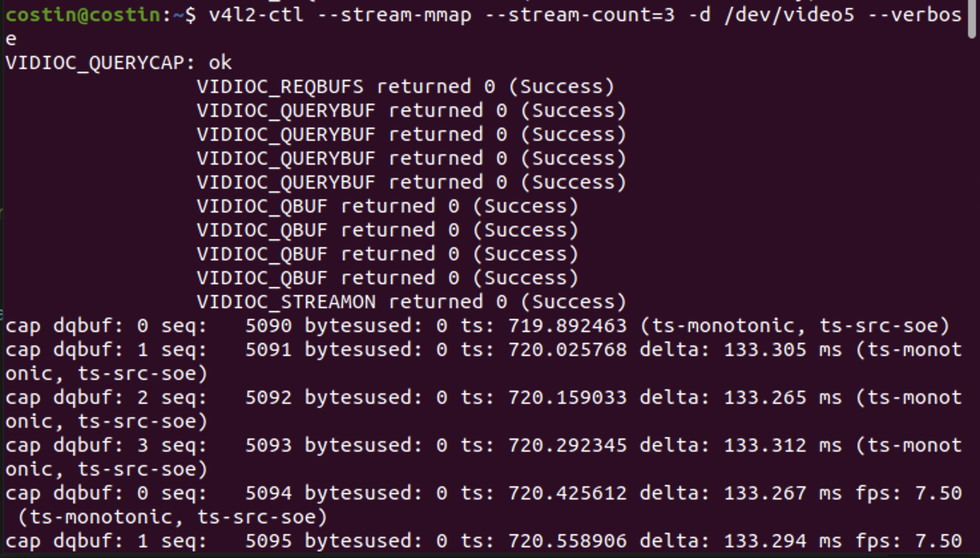Click the --stream-mmap argument
Image resolution: width=980 pixels, height=558 pixels.
[x=395, y=15]
